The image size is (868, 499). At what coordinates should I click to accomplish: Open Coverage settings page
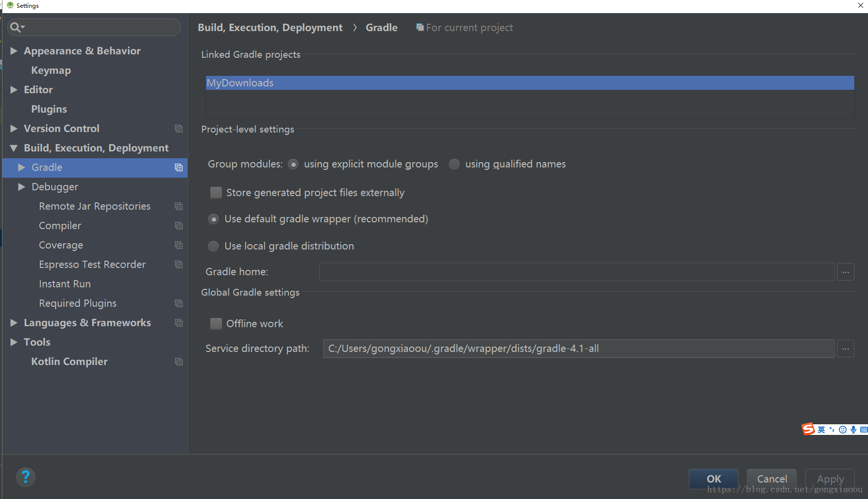coord(61,245)
